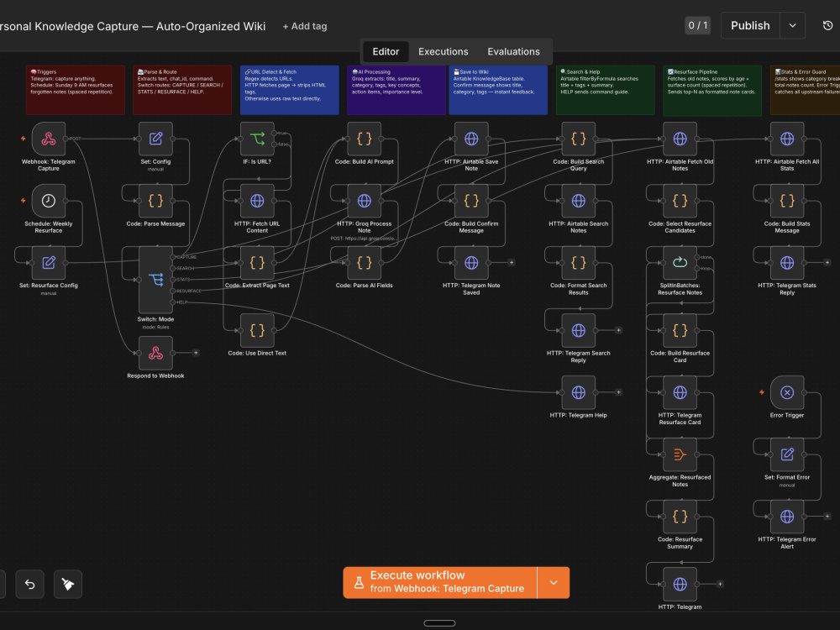Open HTTP: Telegram Search Reply node
Screen dimensions: 840x630
(579, 330)
